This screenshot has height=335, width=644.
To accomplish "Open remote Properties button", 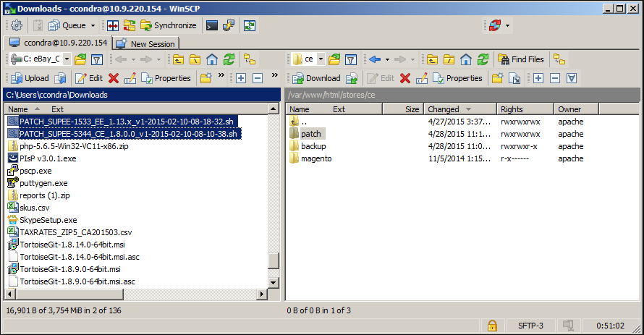I will pyautogui.click(x=457, y=78).
